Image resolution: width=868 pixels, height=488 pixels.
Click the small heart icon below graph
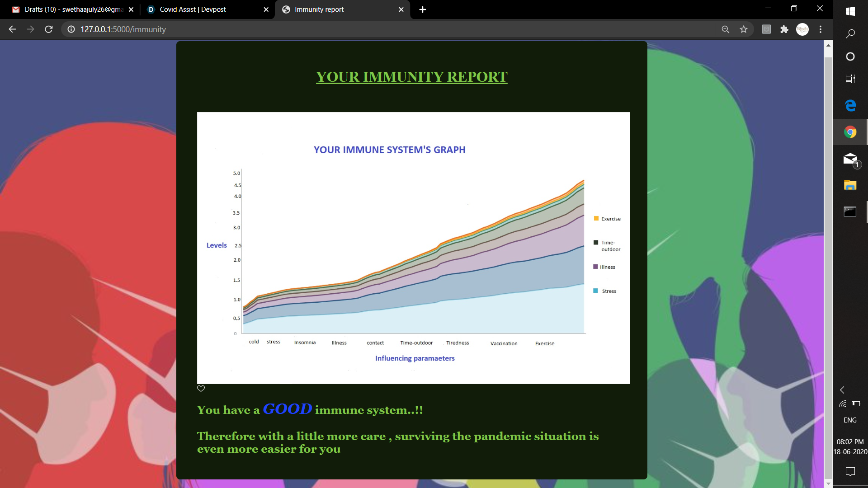201,389
